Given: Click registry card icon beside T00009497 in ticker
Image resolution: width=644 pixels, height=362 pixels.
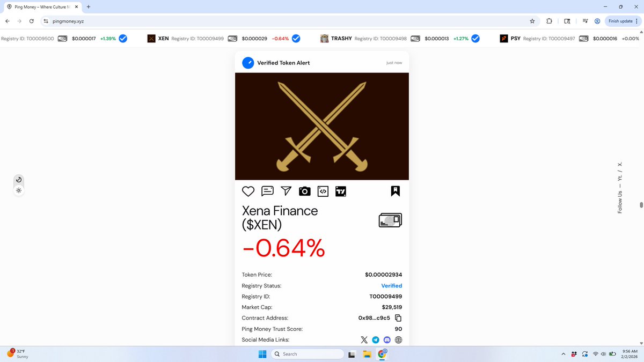Looking at the screenshot, I should tap(583, 39).
